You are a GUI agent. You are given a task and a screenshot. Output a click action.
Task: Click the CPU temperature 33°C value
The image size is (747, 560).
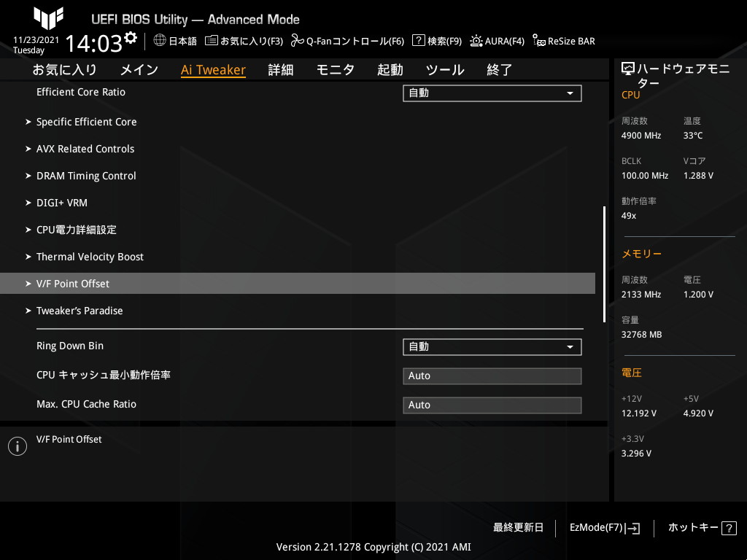(693, 136)
